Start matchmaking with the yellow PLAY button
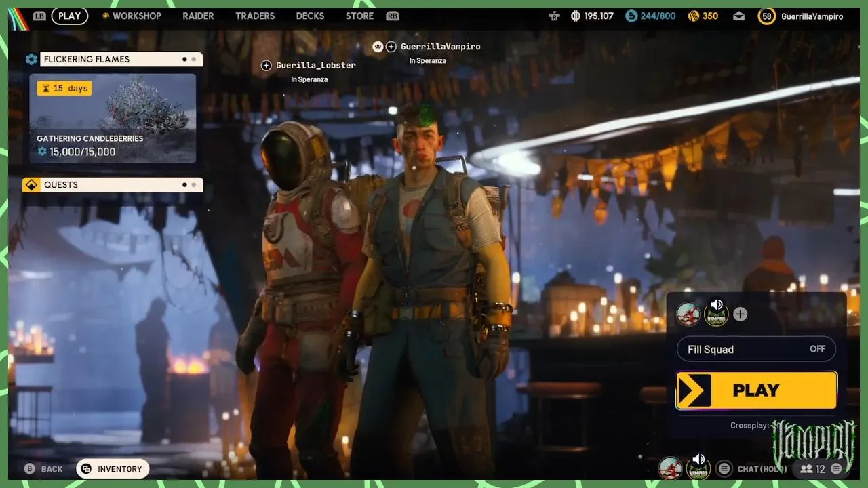 pos(756,390)
